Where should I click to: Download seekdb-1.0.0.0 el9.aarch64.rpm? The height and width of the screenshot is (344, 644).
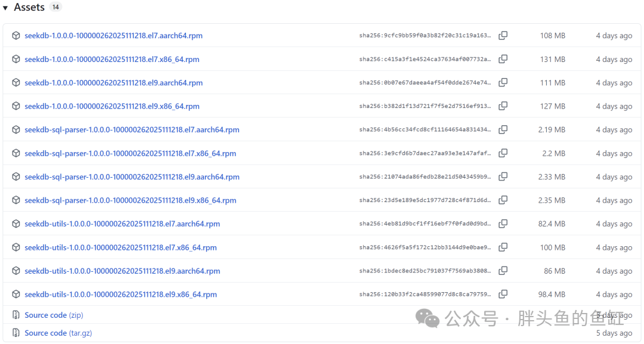point(113,82)
